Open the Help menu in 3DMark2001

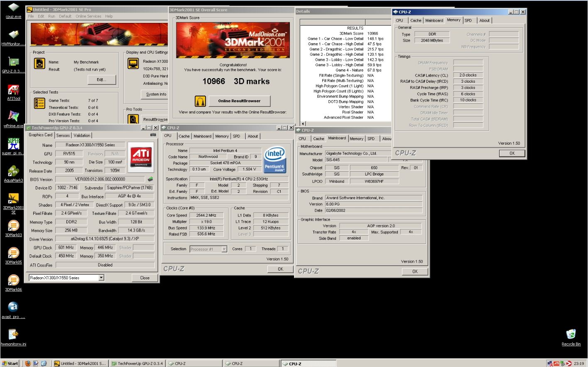(109, 16)
